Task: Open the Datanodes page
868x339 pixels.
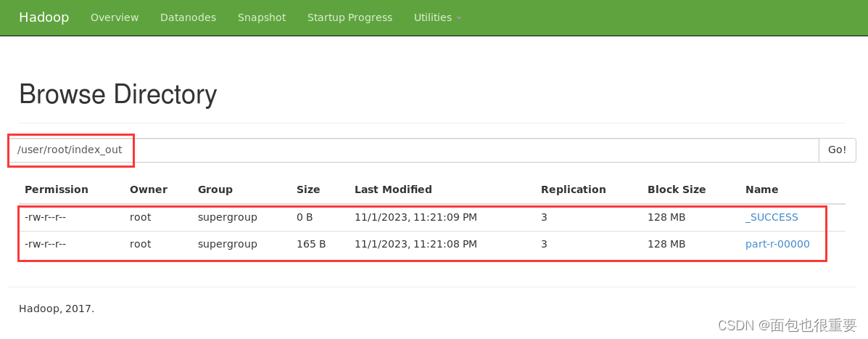Action: click(189, 17)
